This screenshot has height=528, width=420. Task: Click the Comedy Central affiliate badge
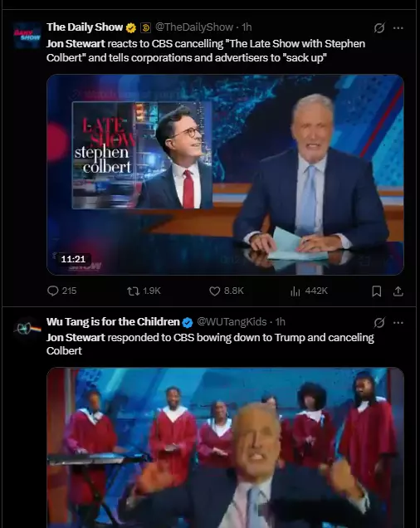coord(145,27)
